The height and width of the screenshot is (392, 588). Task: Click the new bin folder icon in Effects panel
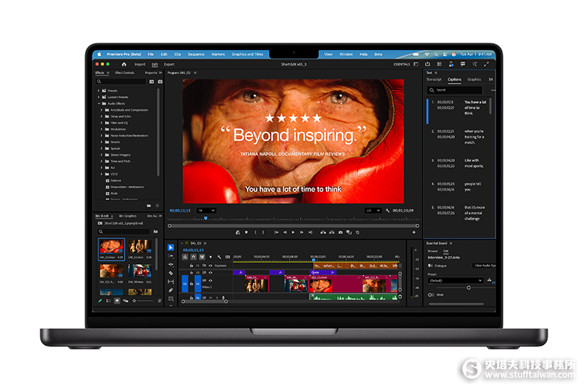point(149,205)
